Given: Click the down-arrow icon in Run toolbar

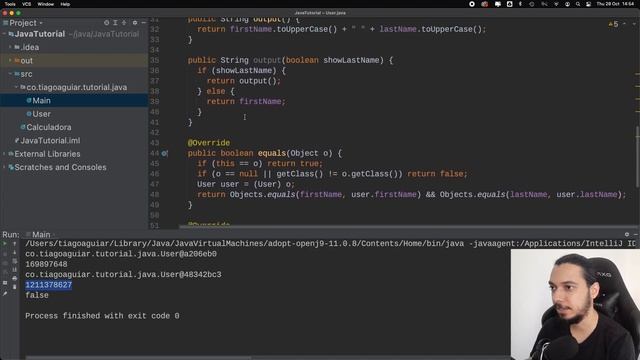Looking at the screenshot, I should pos(15,253).
